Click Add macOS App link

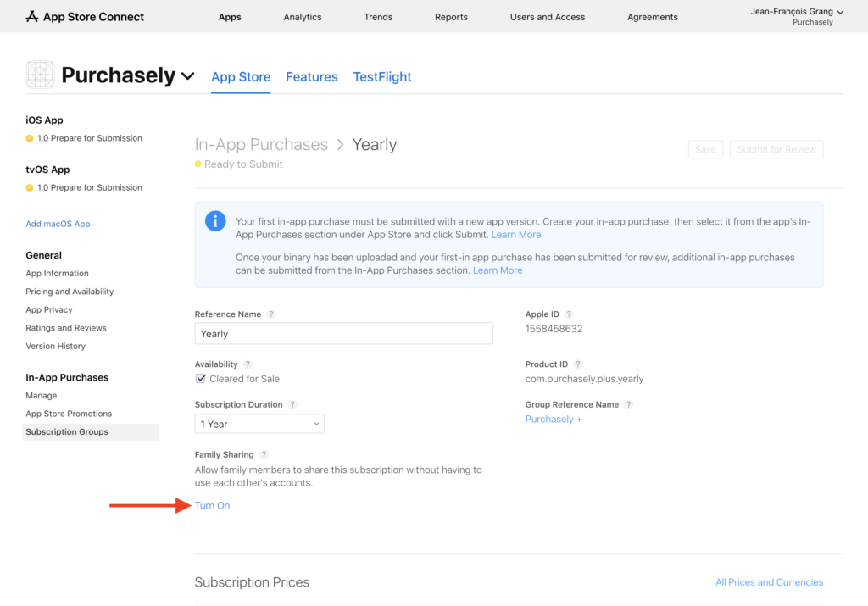pyautogui.click(x=58, y=224)
